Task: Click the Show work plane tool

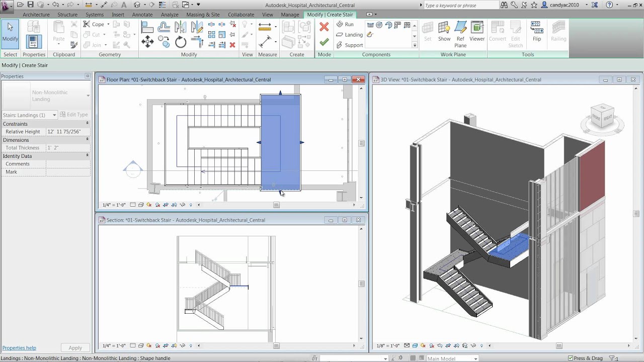Action: 444,32
